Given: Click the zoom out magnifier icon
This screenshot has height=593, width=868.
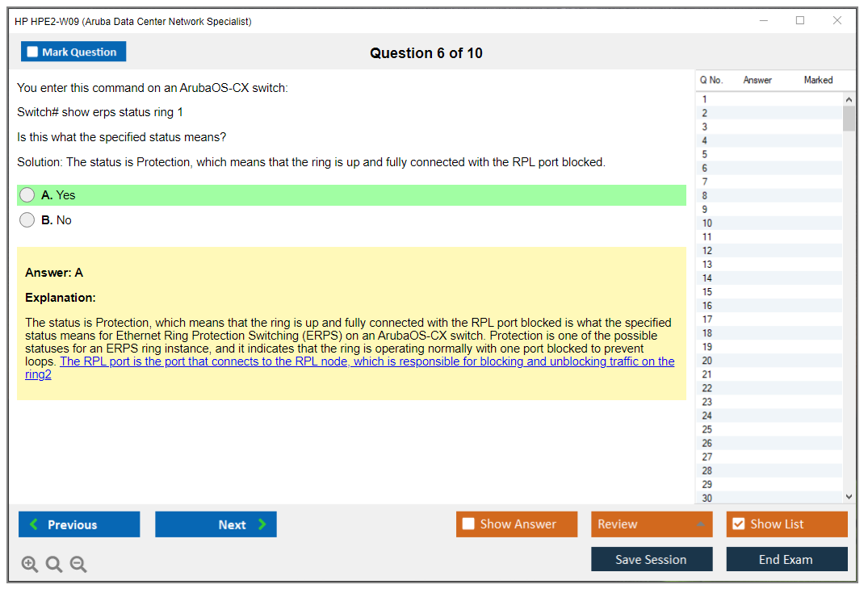Looking at the screenshot, I should [78, 565].
